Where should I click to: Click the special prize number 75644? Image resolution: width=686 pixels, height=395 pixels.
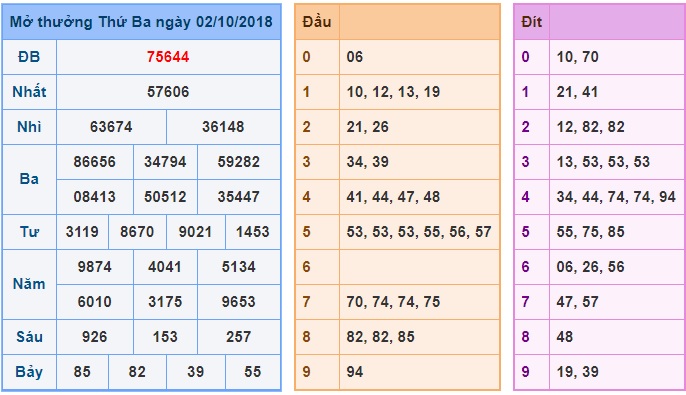point(168,57)
